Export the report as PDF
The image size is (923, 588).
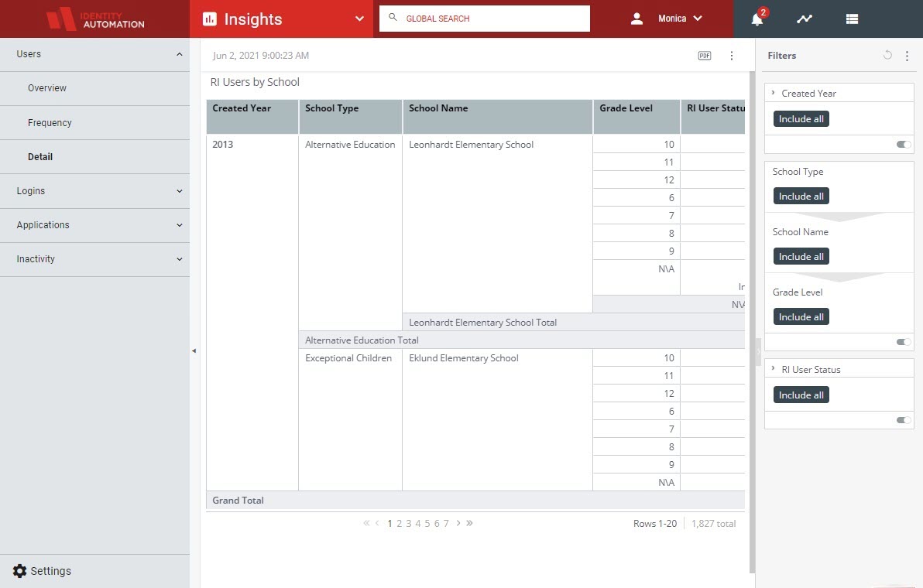point(705,55)
